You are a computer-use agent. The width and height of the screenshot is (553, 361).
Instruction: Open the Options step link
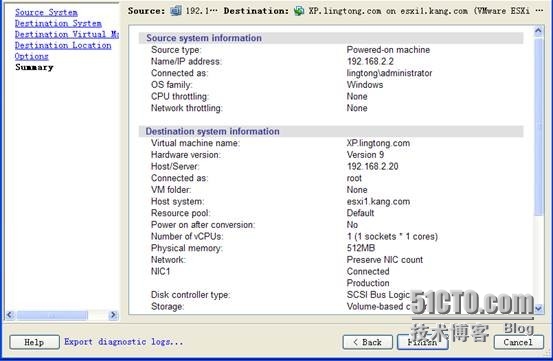(x=31, y=56)
